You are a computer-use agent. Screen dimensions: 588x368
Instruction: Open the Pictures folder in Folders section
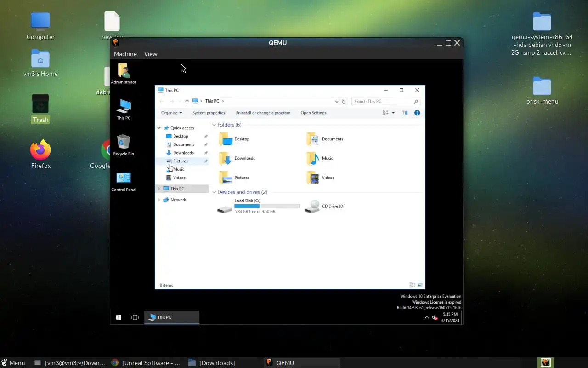tap(234, 178)
